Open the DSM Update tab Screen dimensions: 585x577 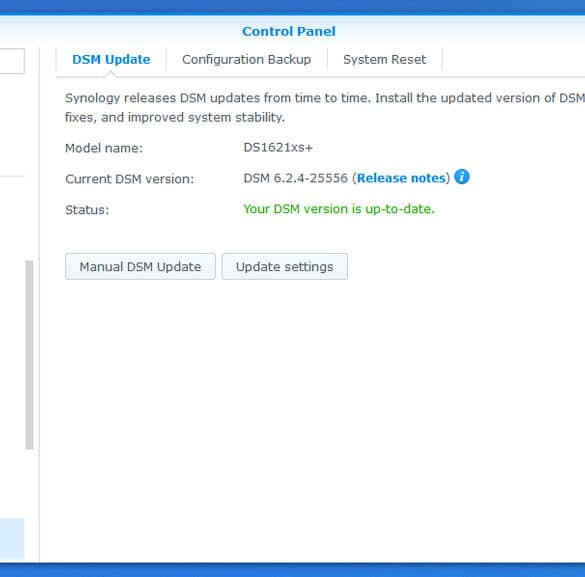click(x=111, y=60)
